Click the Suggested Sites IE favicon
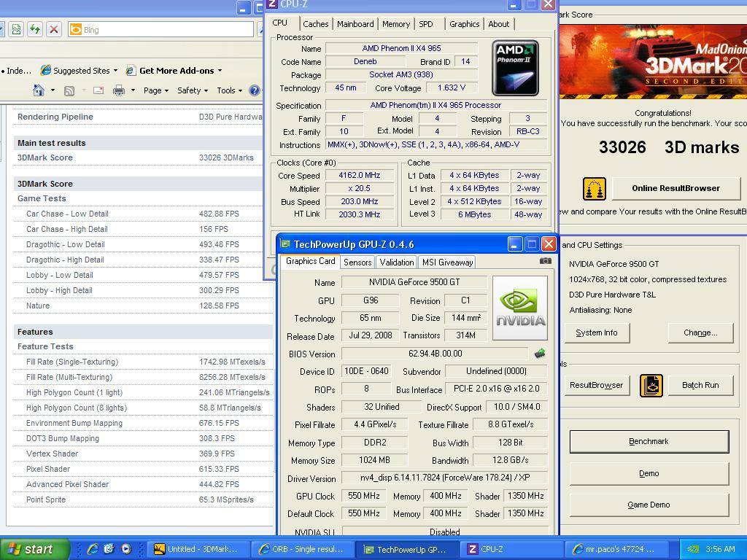This screenshot has height=560, width=747. 46,71
